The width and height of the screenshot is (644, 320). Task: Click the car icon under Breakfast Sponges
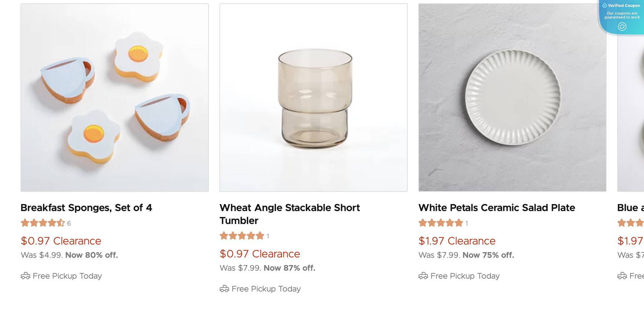point(25,276)
